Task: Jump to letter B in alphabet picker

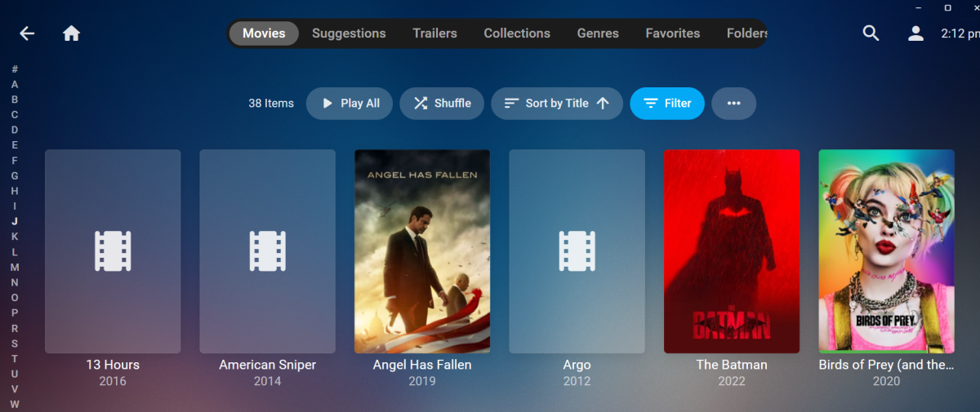Action: click(x=15, y=100)
